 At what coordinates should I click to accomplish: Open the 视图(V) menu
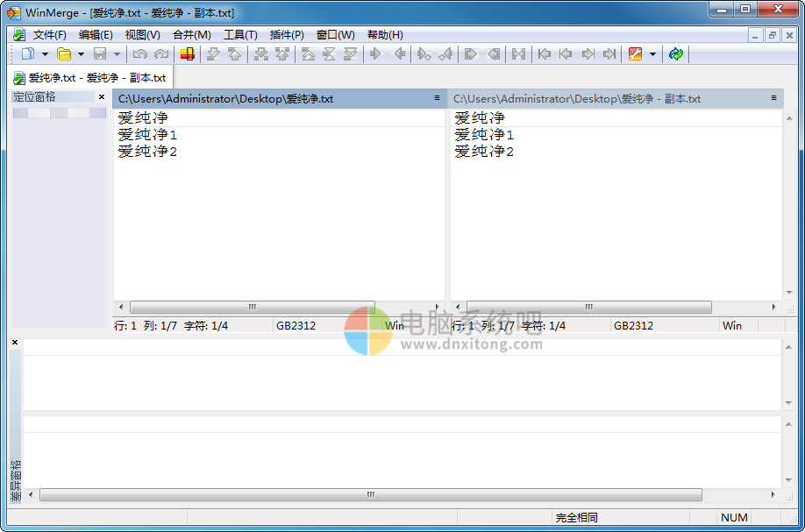tap(143, 35)
